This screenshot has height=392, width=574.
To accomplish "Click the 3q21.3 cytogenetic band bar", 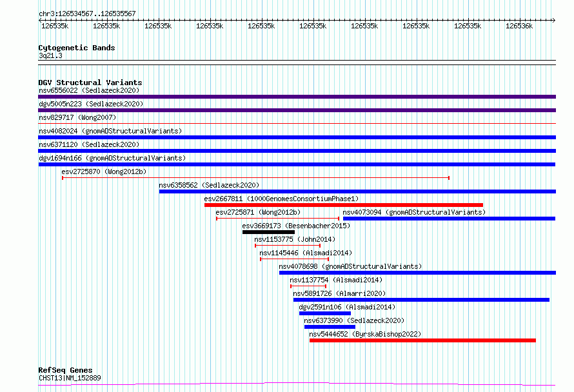I will [x=297, y=63].
